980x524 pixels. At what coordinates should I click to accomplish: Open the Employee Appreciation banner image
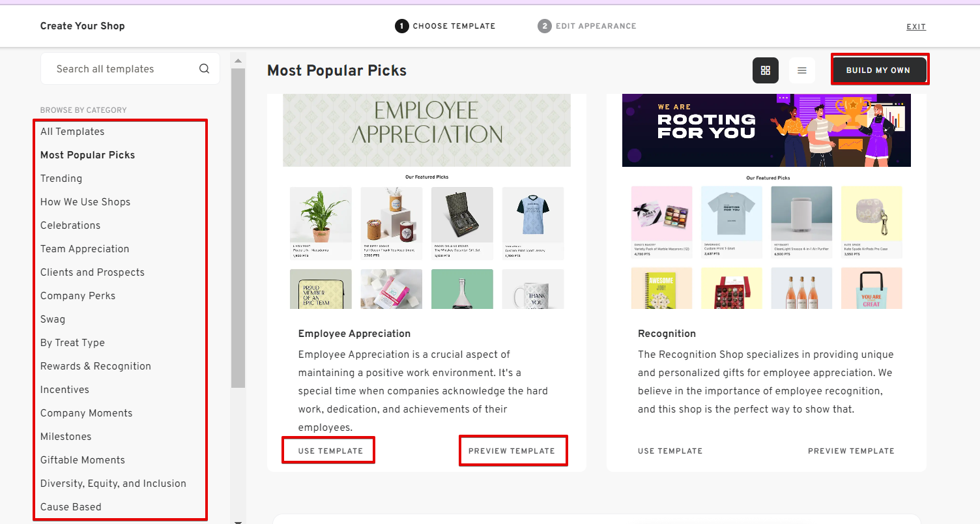pos(426,130)
